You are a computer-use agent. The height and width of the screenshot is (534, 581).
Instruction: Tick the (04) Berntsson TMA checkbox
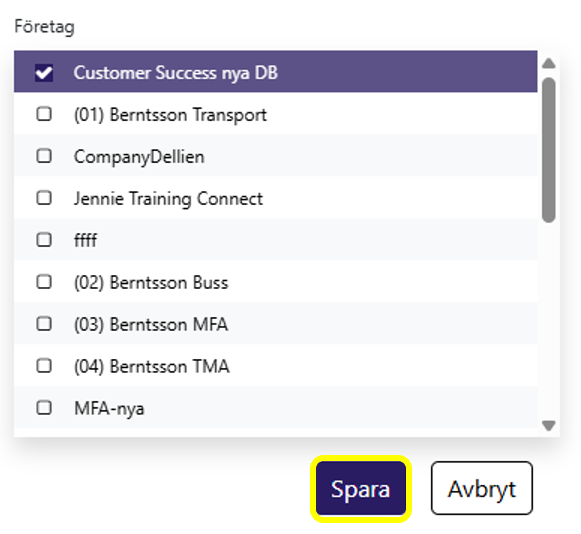coord(44,366)
